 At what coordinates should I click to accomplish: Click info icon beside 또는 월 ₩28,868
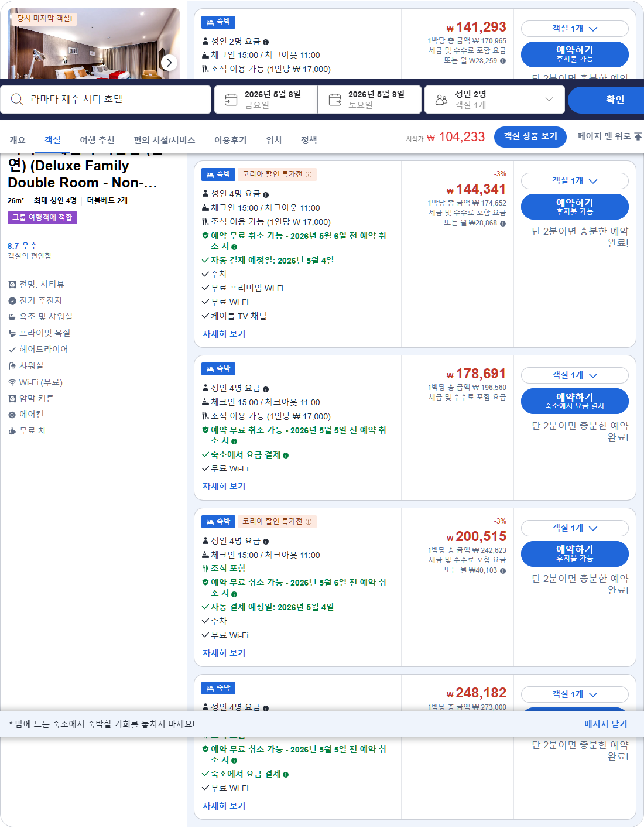click(503, 223)
